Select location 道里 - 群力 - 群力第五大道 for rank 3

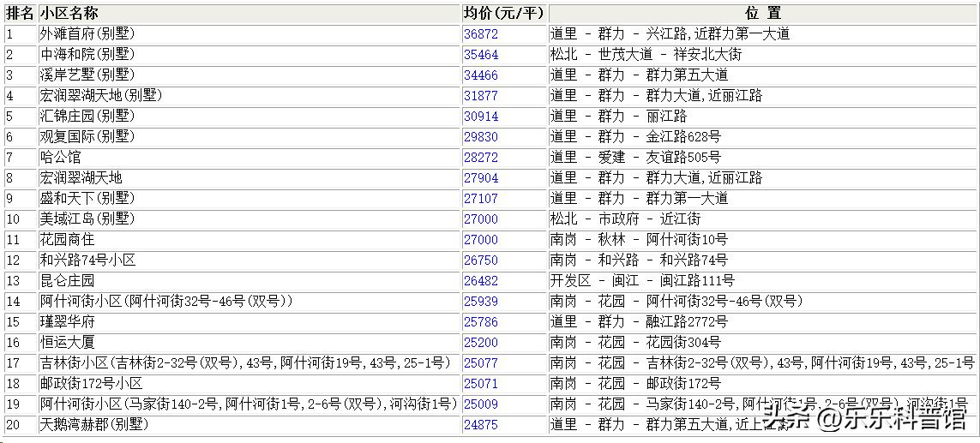(x=762, y=75)
